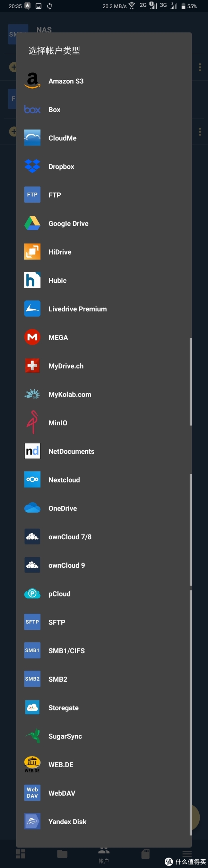The width and height of the screenshot is (208, 868).
Task: Tap the SMB1 icon
Action: click(x=32, y=650)
